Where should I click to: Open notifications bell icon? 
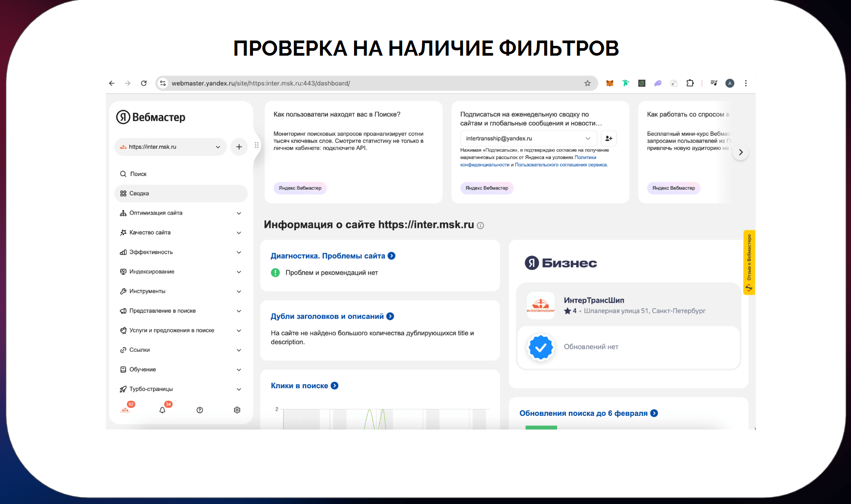click(x=163, y=410)
